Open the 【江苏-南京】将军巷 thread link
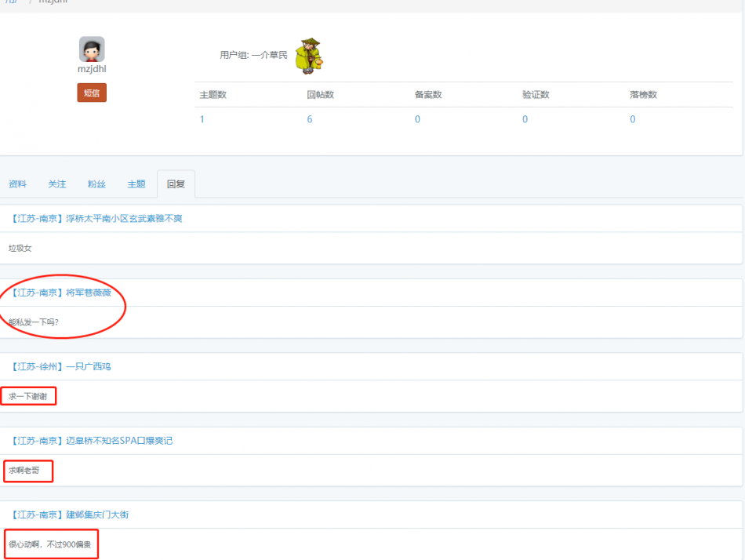 [x=67, y=293]
